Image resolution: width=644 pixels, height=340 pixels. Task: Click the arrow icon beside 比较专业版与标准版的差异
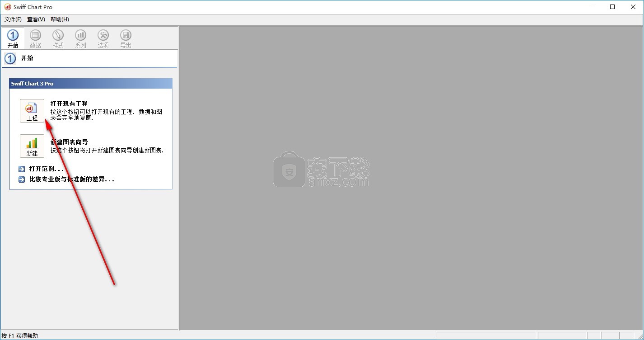click(22, 179)
